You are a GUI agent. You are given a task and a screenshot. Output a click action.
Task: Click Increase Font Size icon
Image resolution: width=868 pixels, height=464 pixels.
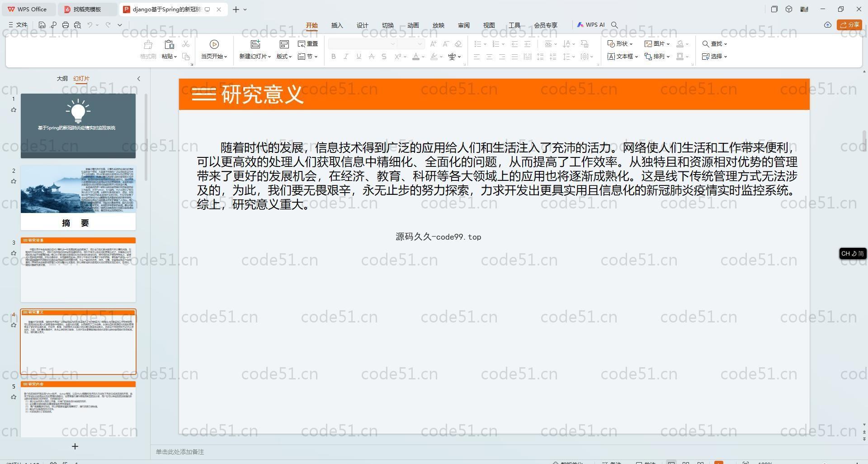[x=433, y=44]
